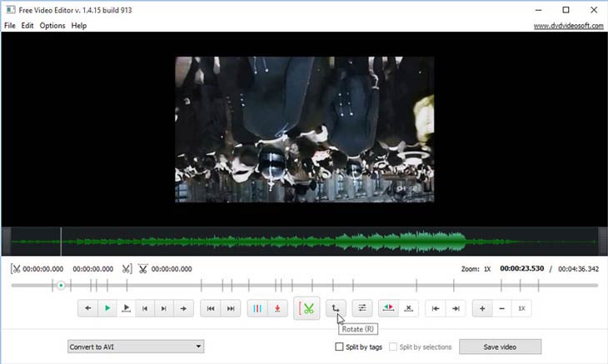Image resolution: width=608 pixels, height=364 pixels.
Task: Click the selection start scissors bracket icon
Action: click(16, 269)
